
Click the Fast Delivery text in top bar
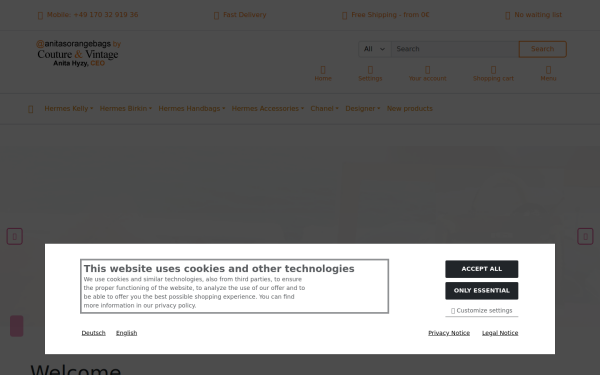[245, 15]
